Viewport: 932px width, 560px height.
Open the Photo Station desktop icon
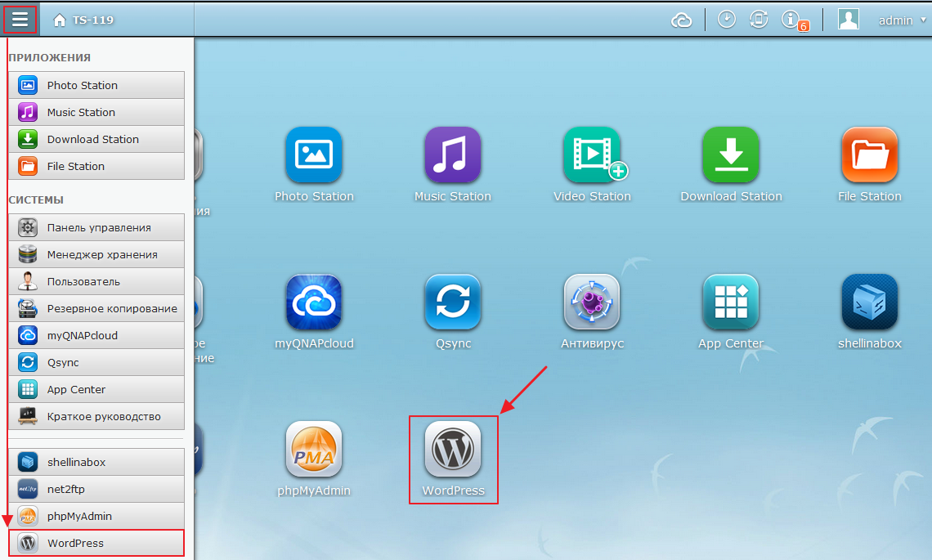[314, 155]
